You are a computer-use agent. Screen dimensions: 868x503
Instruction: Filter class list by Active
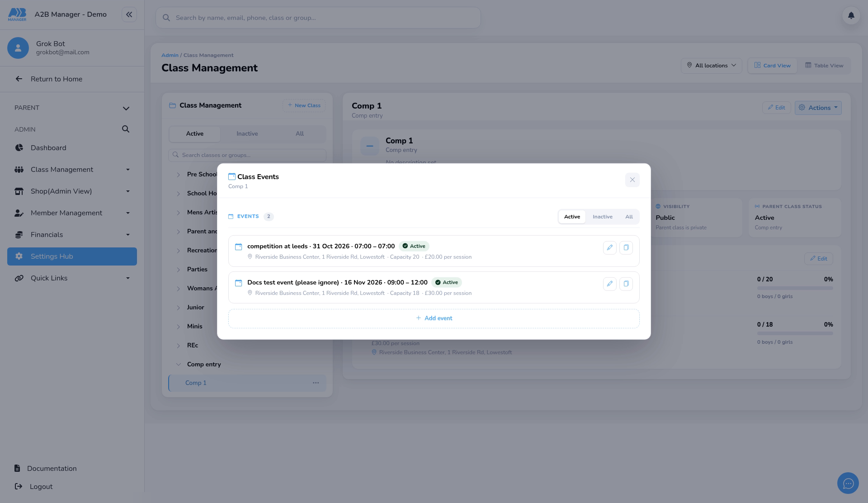(x=194, y=134)
